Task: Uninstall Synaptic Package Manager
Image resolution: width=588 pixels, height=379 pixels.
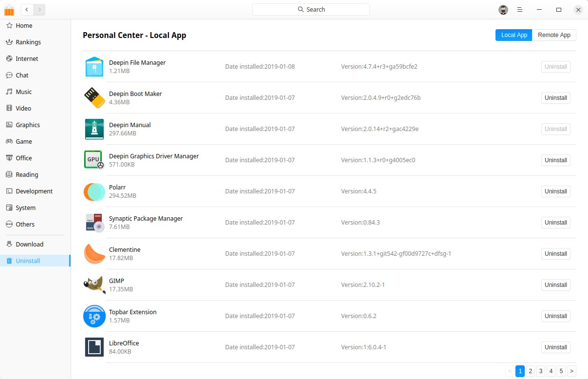Action: [x=556, y=223]
